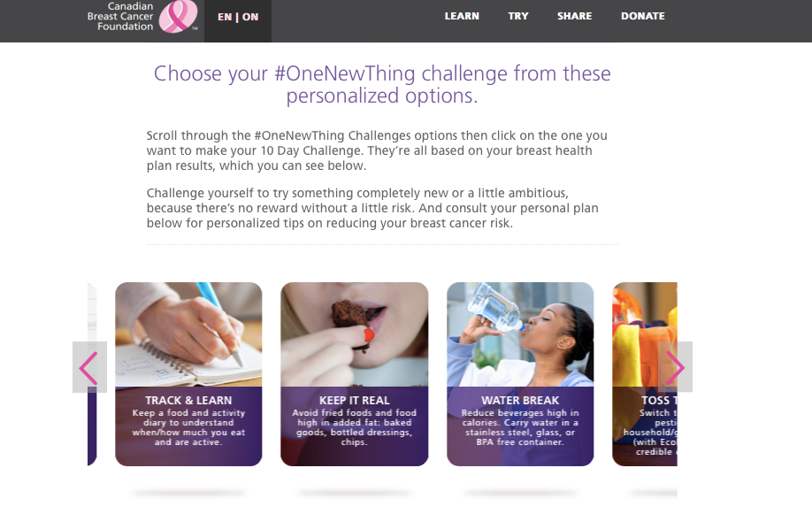The height and width of the screenshot is (514, 812).
Task: Click the partially hidden card on left edge
Action: click(x=92, y=374)
